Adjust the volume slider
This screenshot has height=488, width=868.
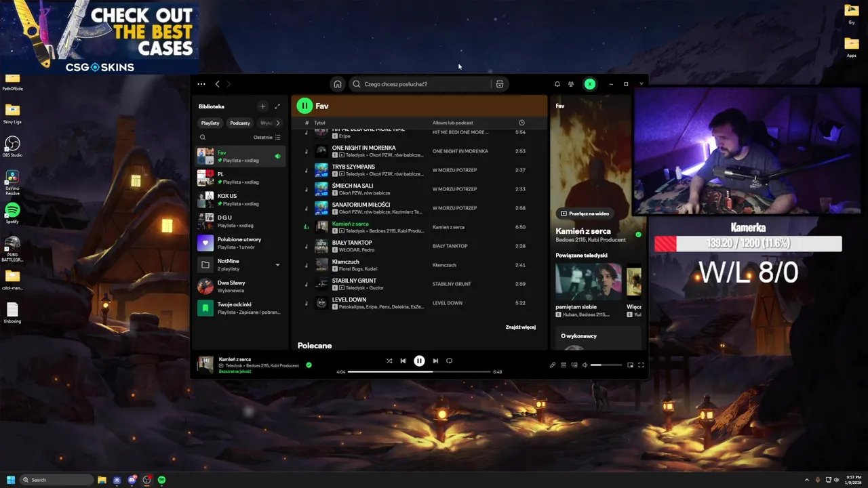tap(606, 365)
